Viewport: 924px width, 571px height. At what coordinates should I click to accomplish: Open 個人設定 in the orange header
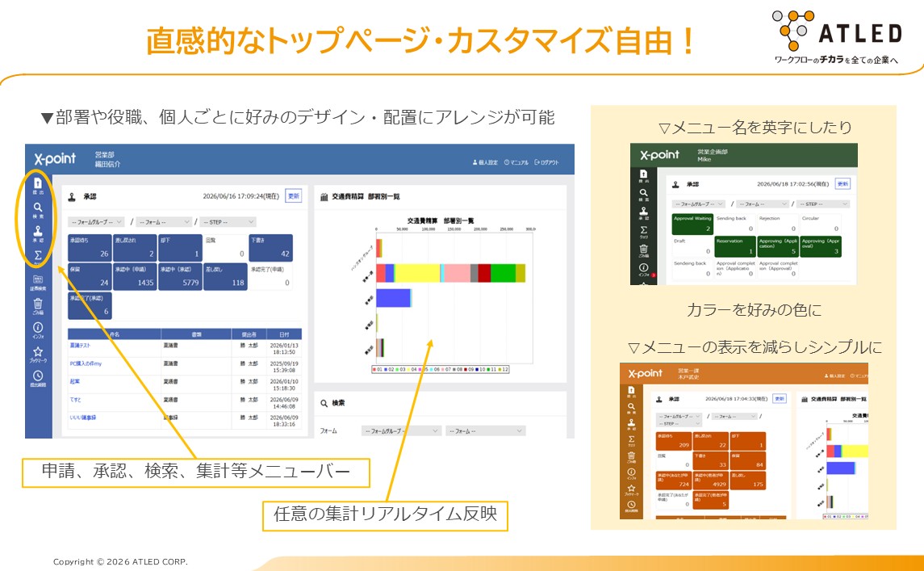click(x=834, y=376)
